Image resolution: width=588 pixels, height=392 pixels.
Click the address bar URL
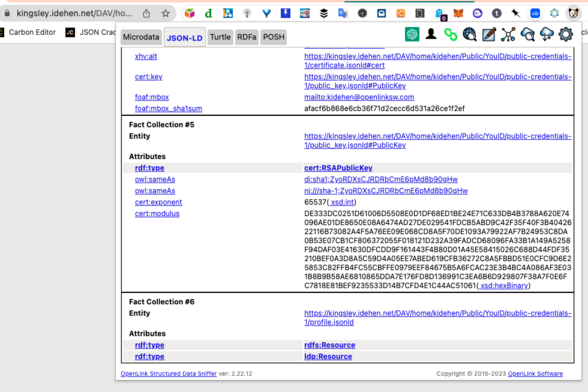74,14
